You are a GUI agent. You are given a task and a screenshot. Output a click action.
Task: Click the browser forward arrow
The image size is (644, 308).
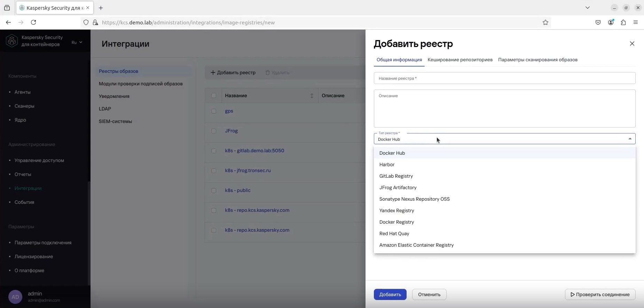21,22
